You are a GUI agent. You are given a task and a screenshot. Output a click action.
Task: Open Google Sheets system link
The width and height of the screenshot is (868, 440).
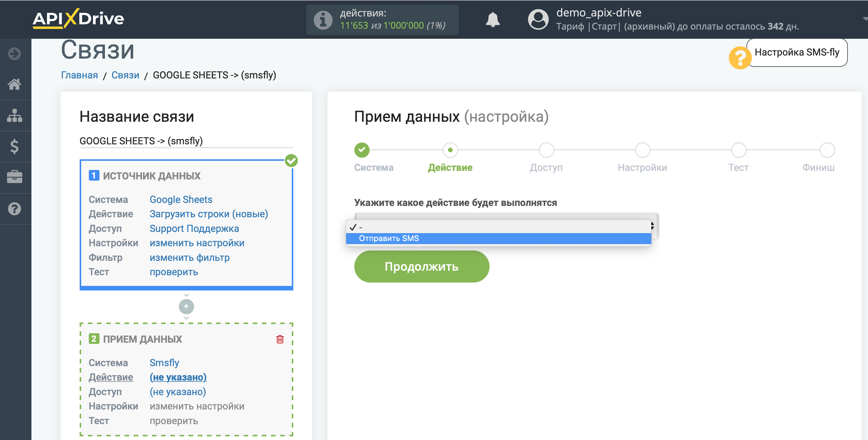181,200
